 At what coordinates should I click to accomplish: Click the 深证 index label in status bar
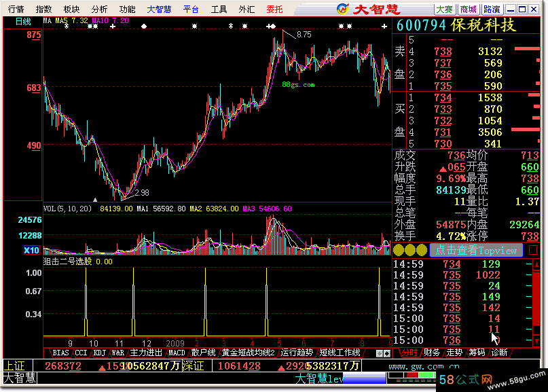tap(193, 366)
